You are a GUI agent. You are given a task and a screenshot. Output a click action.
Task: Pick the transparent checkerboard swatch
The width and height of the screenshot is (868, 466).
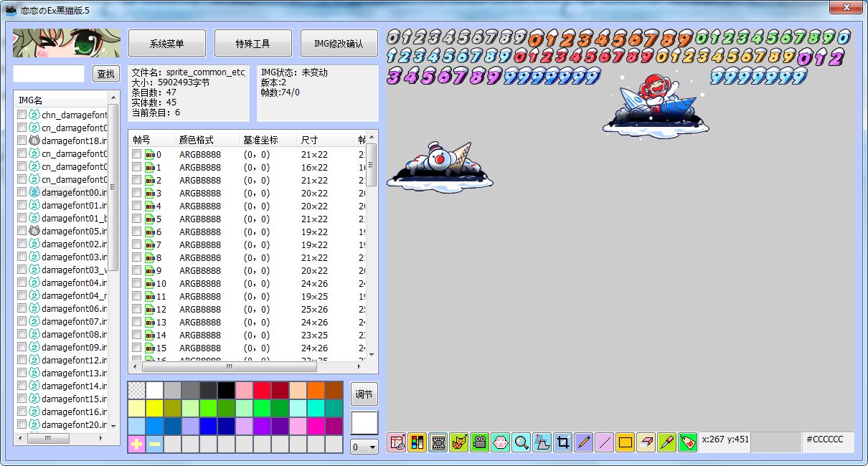point(136,391)
